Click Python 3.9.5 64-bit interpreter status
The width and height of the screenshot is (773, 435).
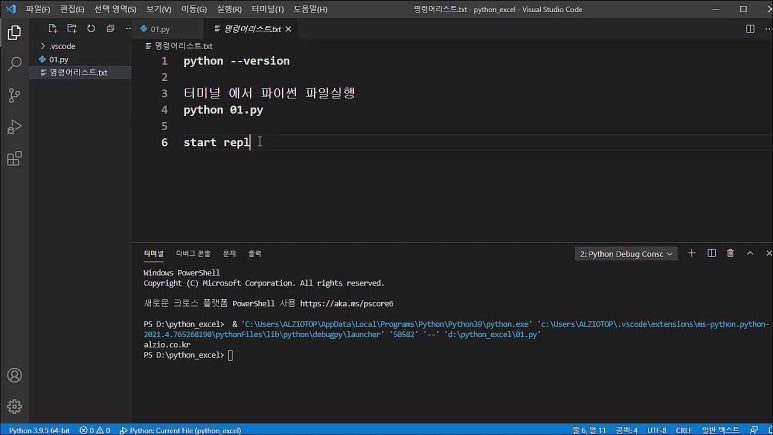coord(39,430)
